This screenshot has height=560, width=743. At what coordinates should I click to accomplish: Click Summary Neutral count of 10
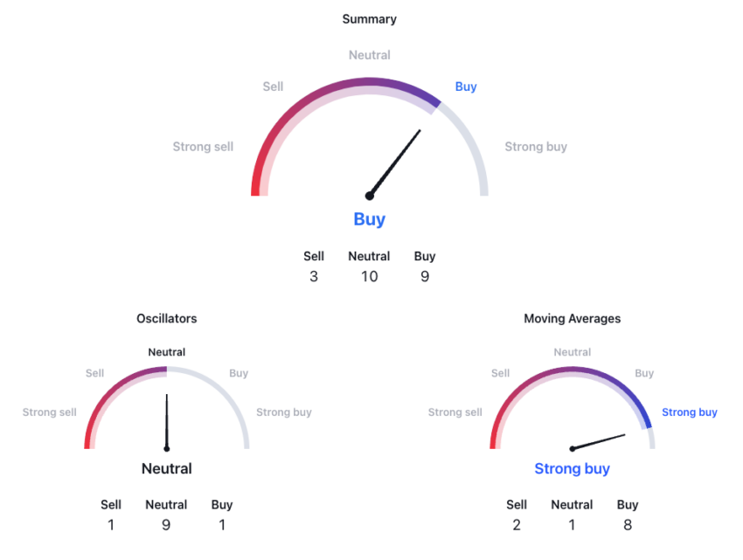coord(370,276)
